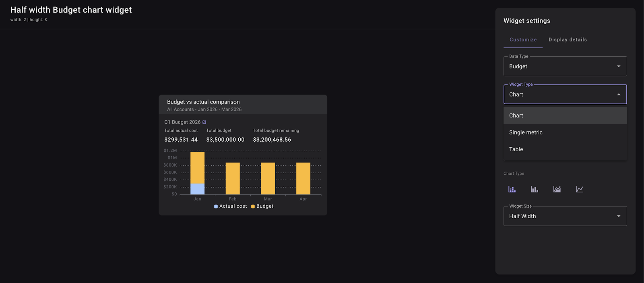
Task: Toggle the Actual cost legend item
Action: (x=231, y=206)
